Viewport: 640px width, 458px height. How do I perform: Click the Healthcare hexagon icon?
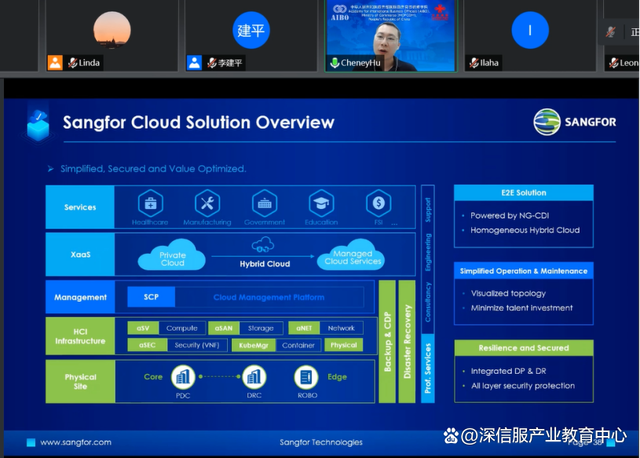(150, 203)
